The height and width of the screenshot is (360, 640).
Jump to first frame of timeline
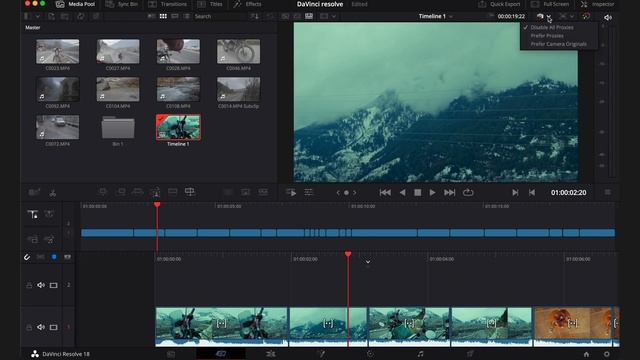click(x=385, y=192)
